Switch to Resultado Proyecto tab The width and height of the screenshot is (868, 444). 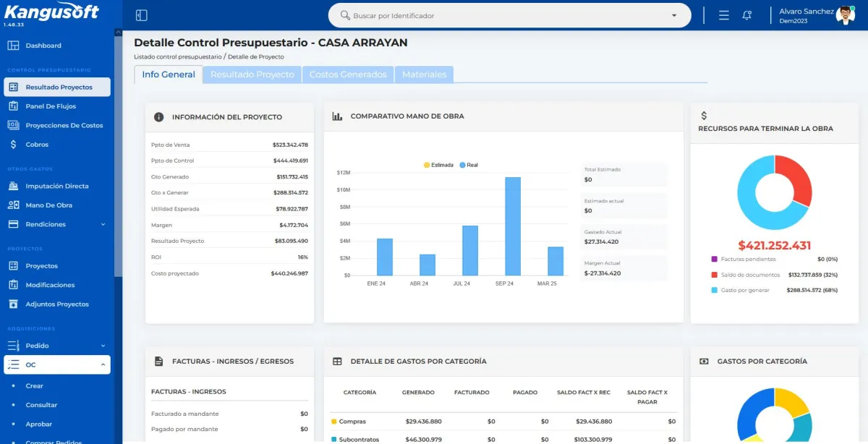click(x=252, y=74)
